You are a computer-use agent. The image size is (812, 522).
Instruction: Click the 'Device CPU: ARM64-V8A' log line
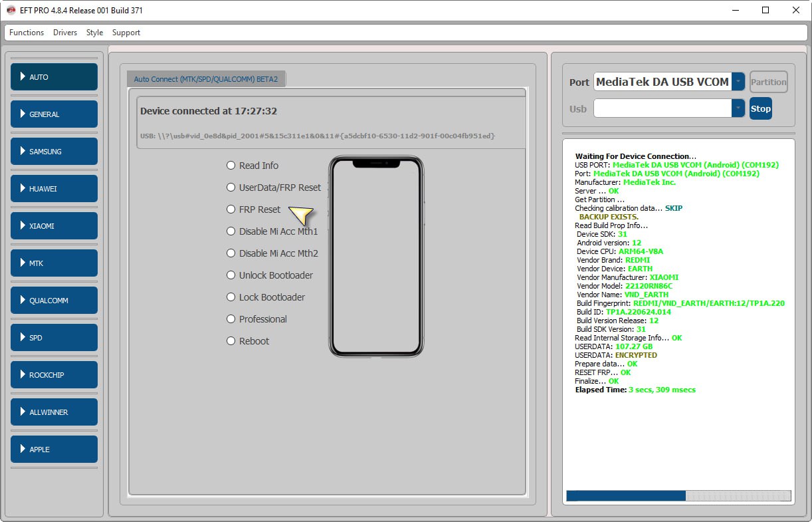click(620, 251)
